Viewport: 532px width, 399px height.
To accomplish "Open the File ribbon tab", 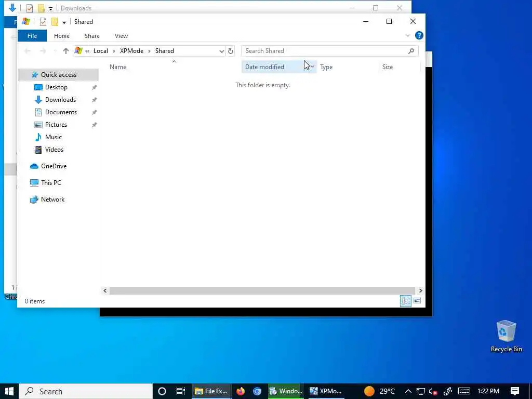I will (x=32, y=36).
